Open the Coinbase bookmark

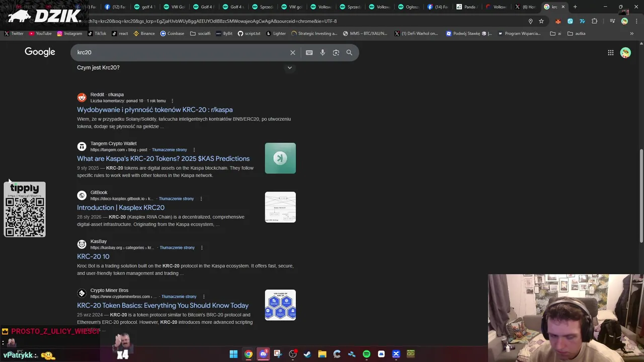click(x=172, y=33)
